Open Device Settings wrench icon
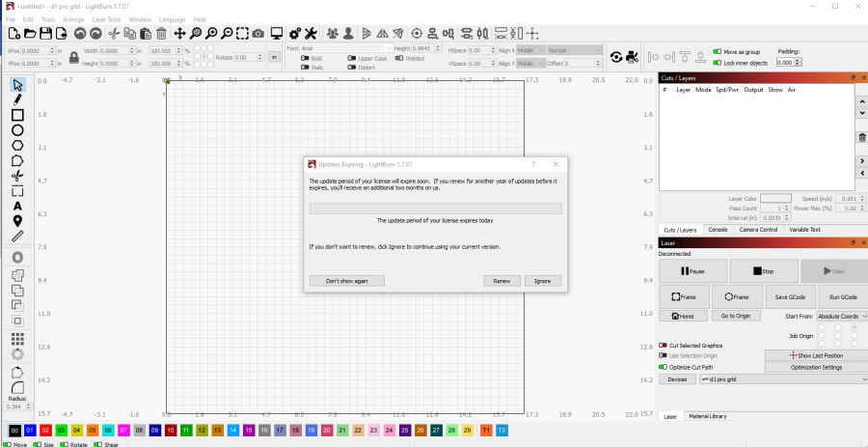 [311, 33]
